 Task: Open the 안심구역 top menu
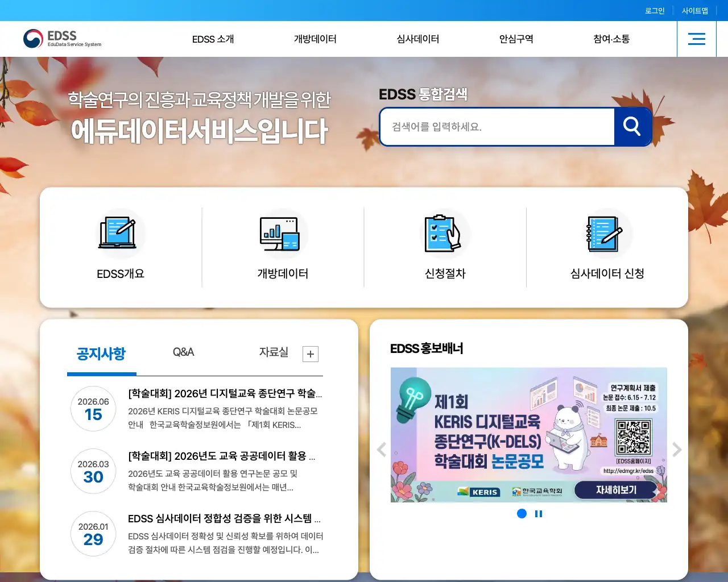516,39
